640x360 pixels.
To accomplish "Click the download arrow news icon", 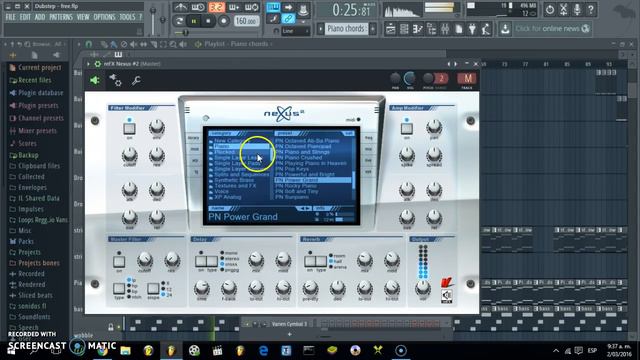I will pos(505,29).
